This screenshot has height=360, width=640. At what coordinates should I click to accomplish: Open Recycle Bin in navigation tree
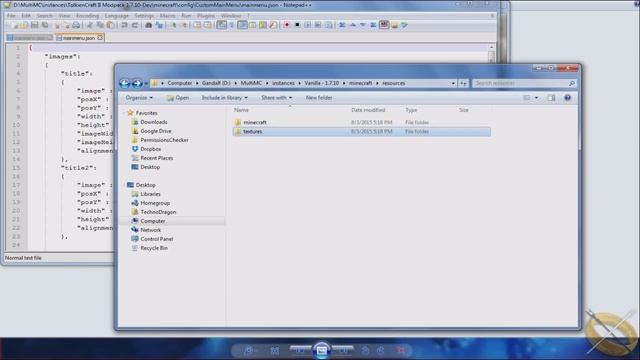point(154,248)
